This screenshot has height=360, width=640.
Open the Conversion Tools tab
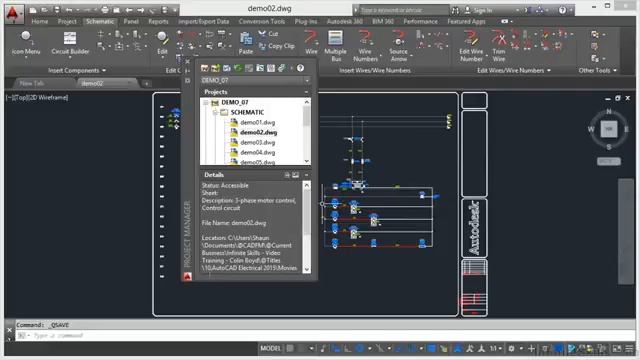(x=262, y=21)
